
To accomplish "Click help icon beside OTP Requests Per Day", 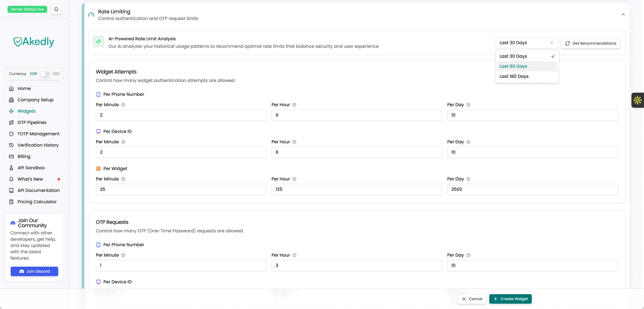I will (x=468, y=255).
